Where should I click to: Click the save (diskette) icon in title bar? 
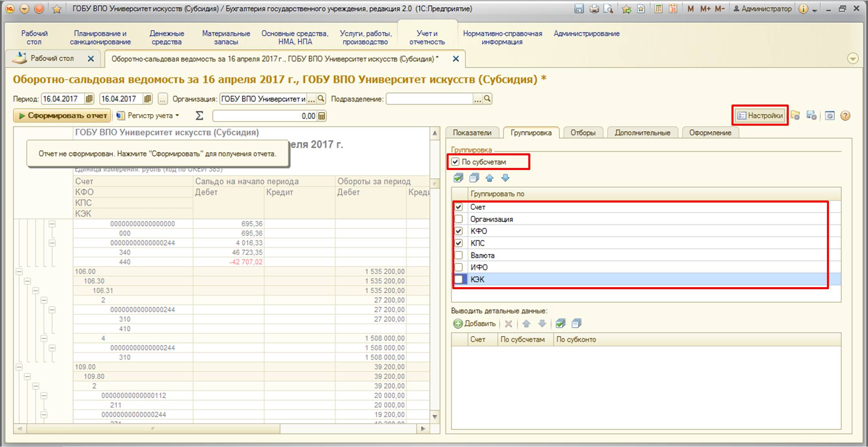point(579,9)
